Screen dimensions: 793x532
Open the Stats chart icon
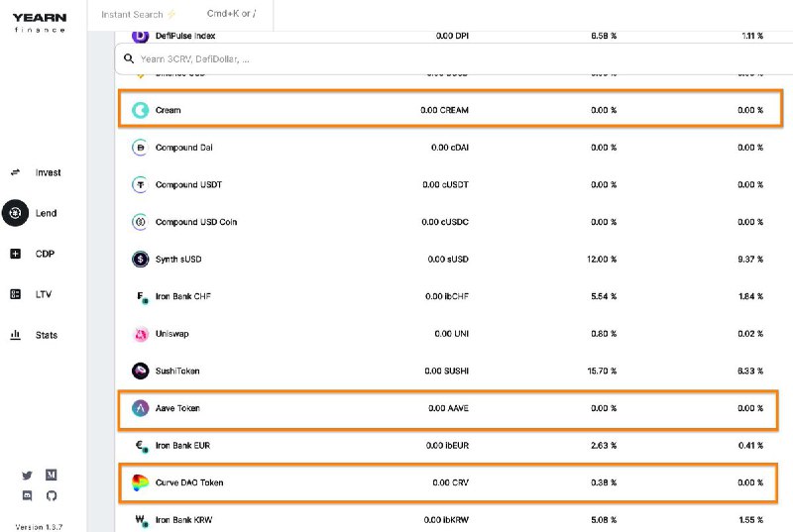click(15, 335)
